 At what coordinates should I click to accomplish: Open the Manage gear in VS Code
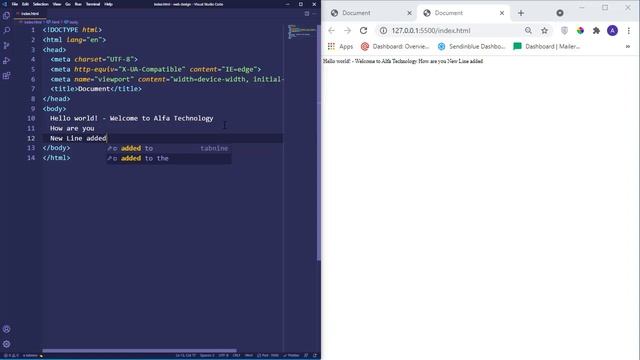point(7,344)
